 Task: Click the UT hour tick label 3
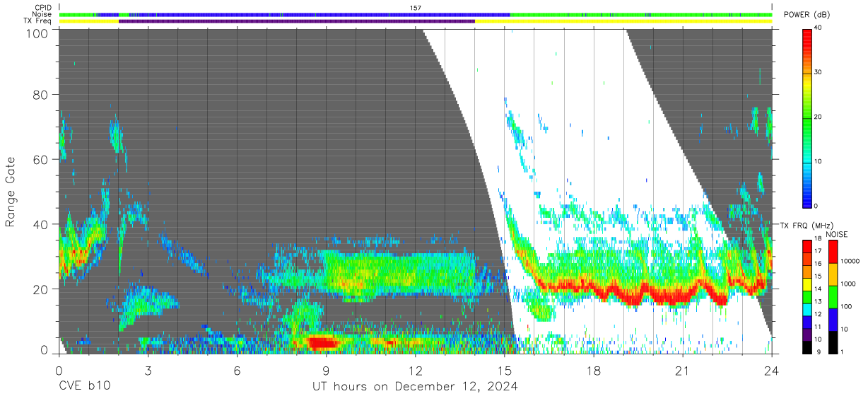pos(148,370)
